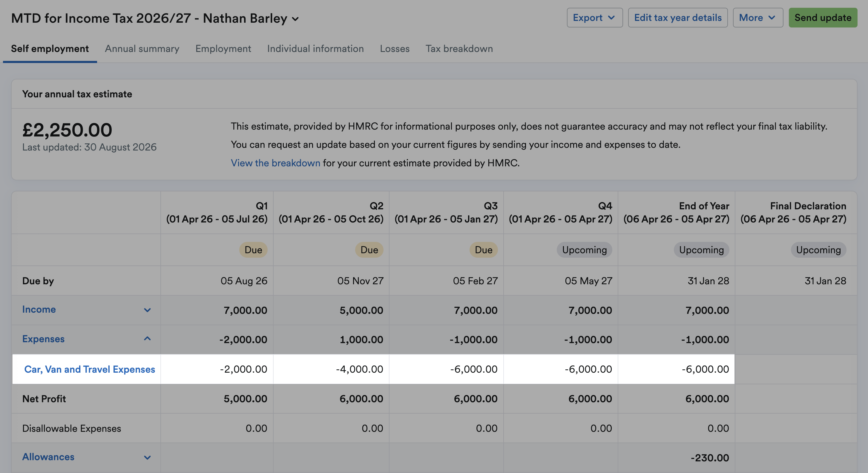The width and height of the screenshot is (868, 473).
Task: Select the Self employment tab
Action: point(50,49)
